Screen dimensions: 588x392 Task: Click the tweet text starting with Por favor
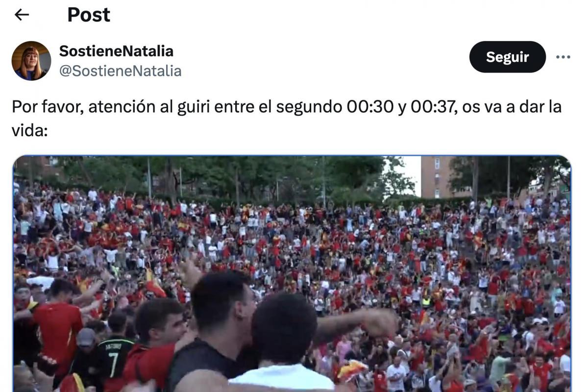287,119
